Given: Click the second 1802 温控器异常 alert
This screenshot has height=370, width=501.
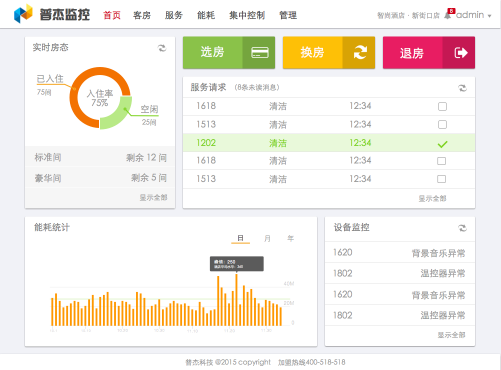Looking at the screenshot, I should (x=400, y=315).
